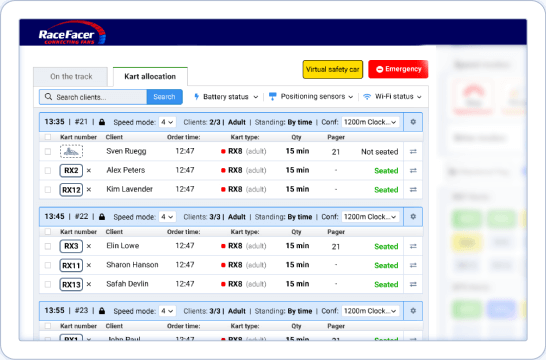Select all clients in session #22 header checkbox

tap(48, 232)
